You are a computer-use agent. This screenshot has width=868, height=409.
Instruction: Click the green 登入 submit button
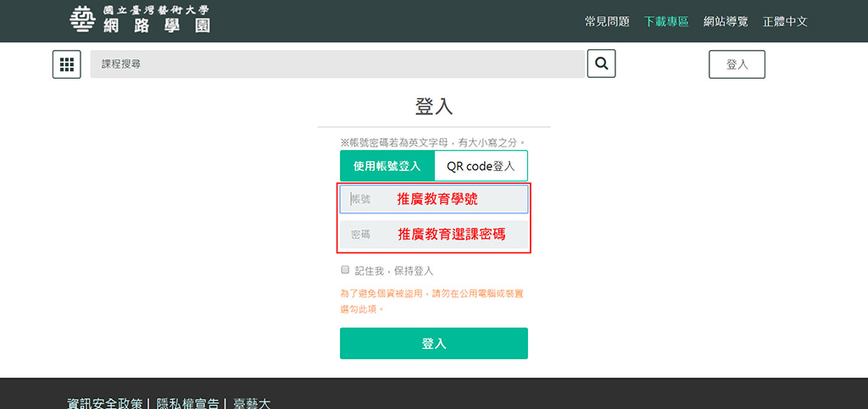(x=434, y=343)
